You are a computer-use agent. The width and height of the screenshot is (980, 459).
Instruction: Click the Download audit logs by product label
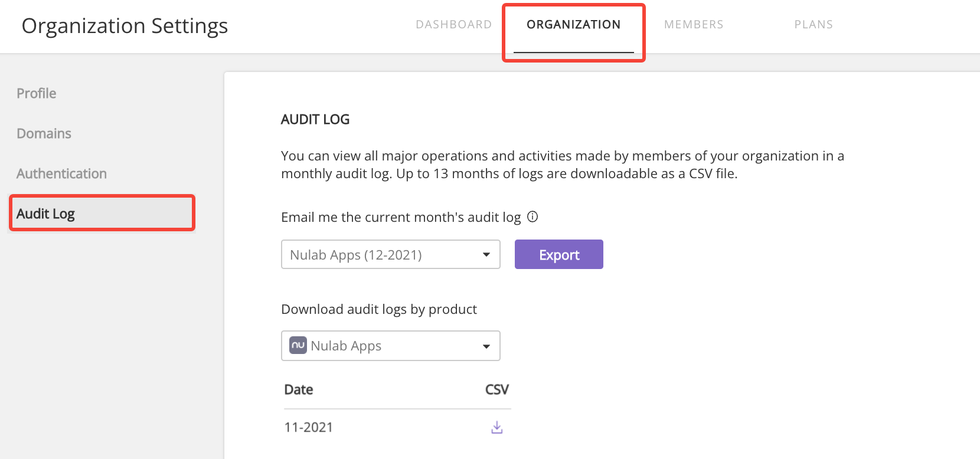click(x=379, y=309)
